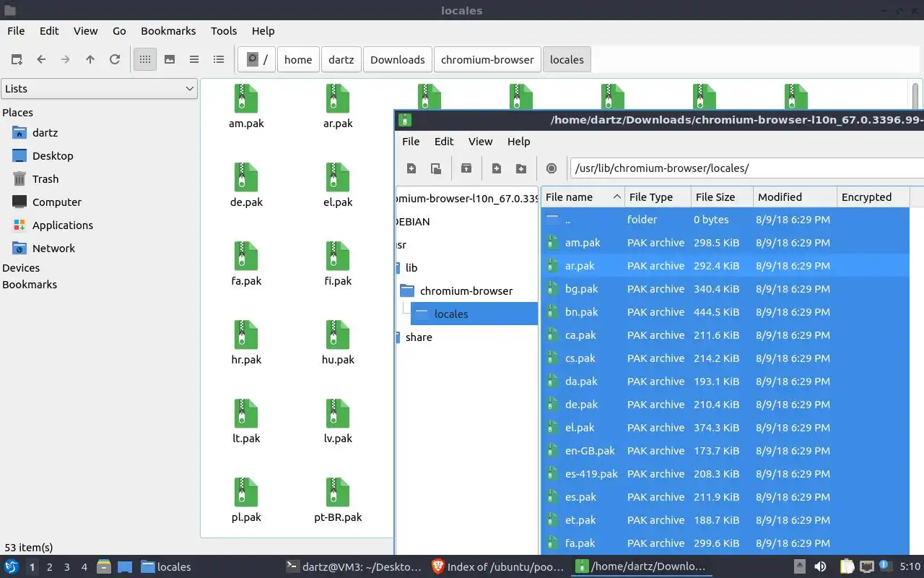924x578 pixels.
Task: Switch to detailed list view mode
Action: [x=219, y=59]
